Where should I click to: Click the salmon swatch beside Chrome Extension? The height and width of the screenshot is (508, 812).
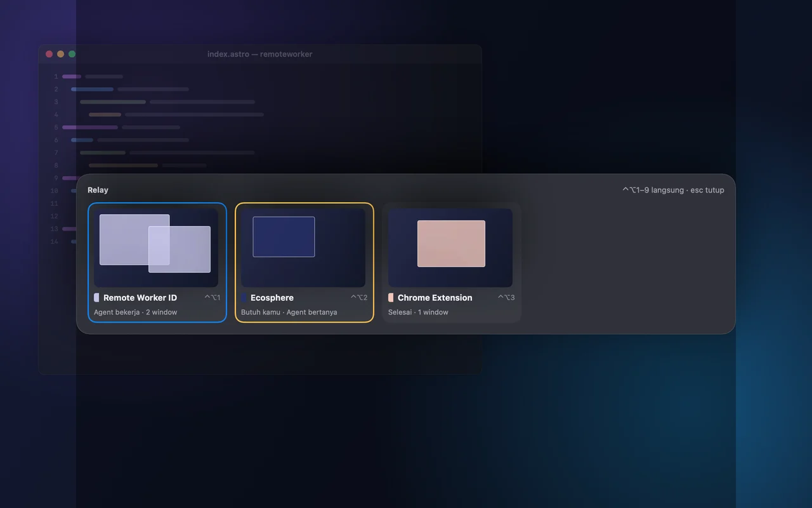(x=391, y=297)
